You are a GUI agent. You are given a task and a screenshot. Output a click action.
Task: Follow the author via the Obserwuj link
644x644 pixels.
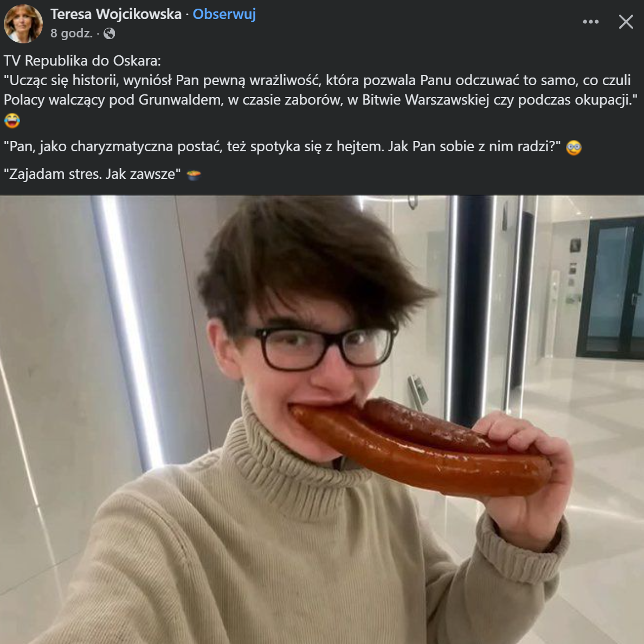224,14
